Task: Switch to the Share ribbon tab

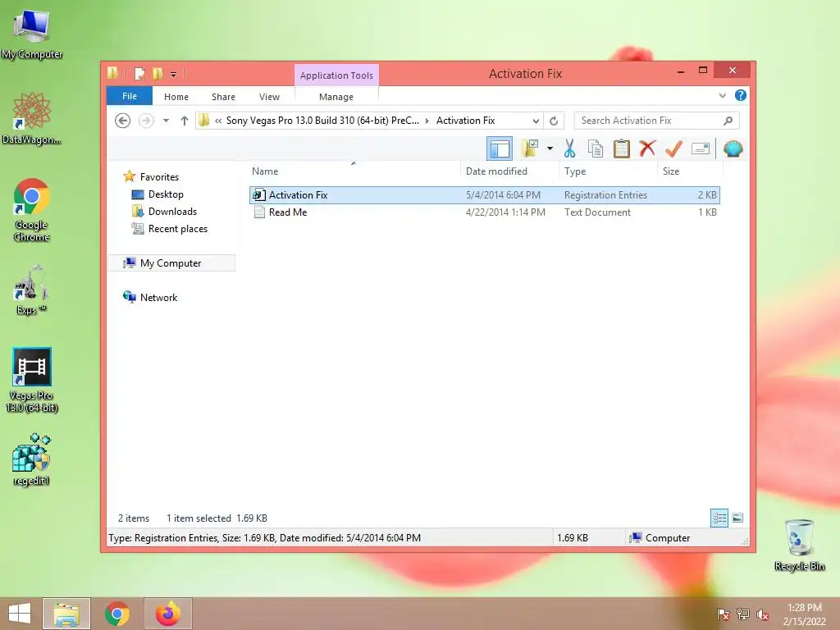Action: click(223, 97)
